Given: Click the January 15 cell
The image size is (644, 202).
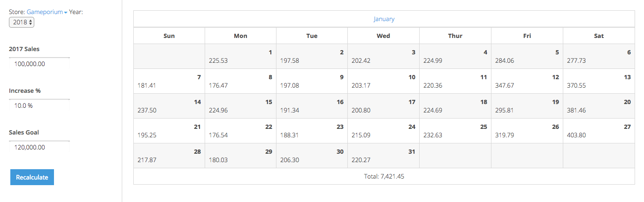Looking at the screenshot, I should point(240,106).
